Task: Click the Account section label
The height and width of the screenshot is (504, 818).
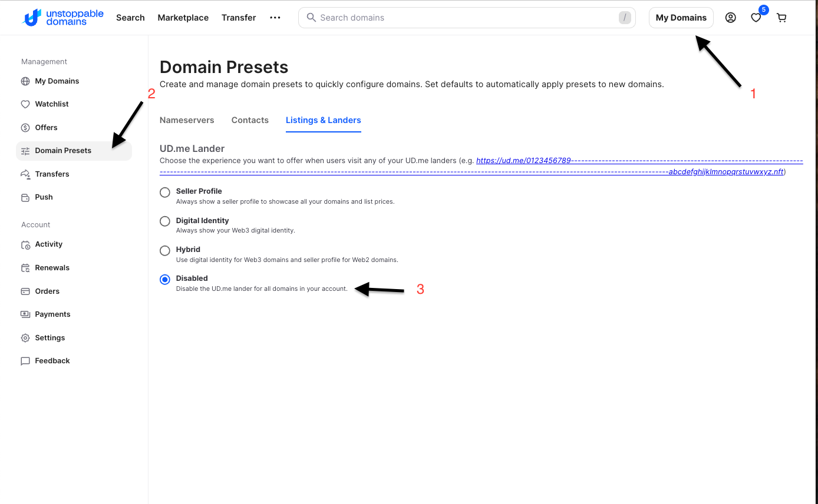Action: (36, 225)
